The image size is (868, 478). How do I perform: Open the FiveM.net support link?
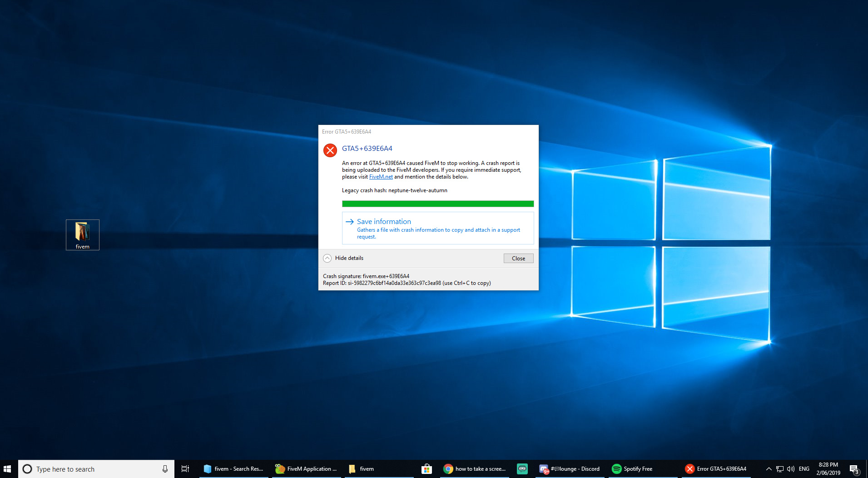pyautogui.click(x=381, y=177)
